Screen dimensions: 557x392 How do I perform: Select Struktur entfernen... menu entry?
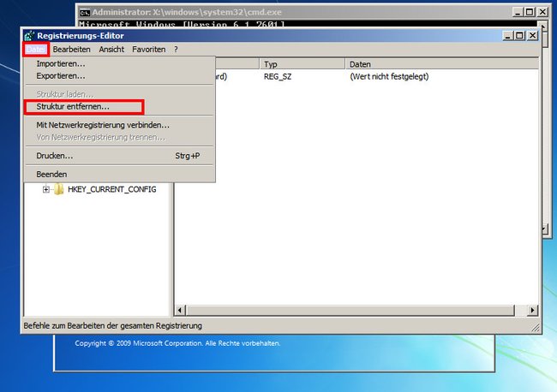pyautogui.click(x=119, y=106)
